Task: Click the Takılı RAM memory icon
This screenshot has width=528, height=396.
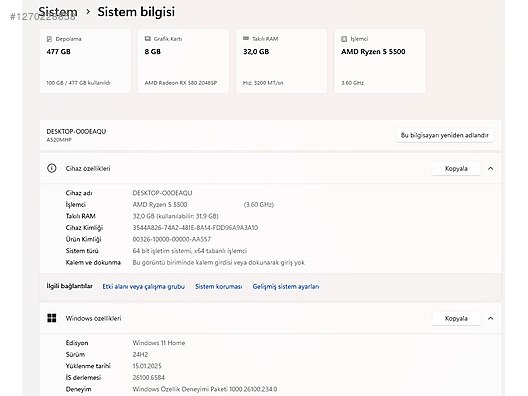Action: click(246, 38)
